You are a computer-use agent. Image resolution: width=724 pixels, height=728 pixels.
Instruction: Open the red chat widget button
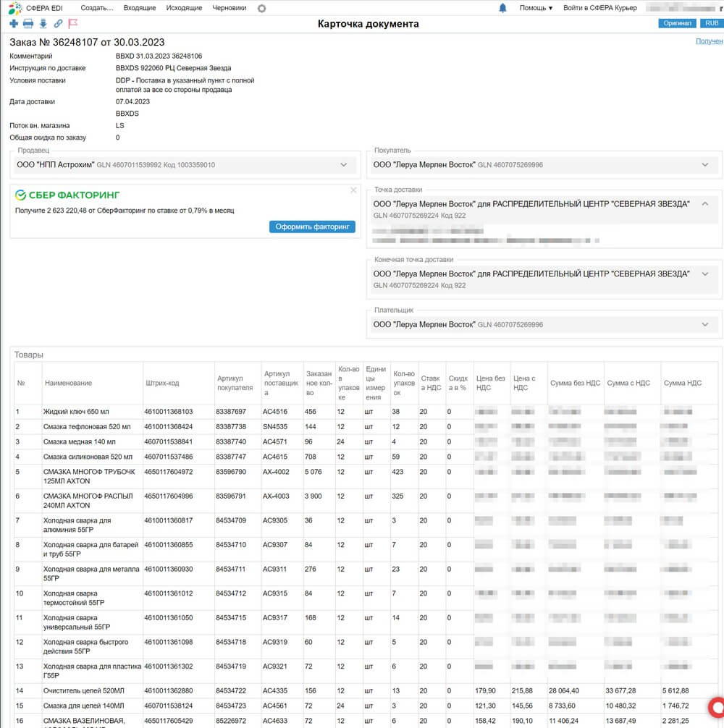click(x=717, y=707)
